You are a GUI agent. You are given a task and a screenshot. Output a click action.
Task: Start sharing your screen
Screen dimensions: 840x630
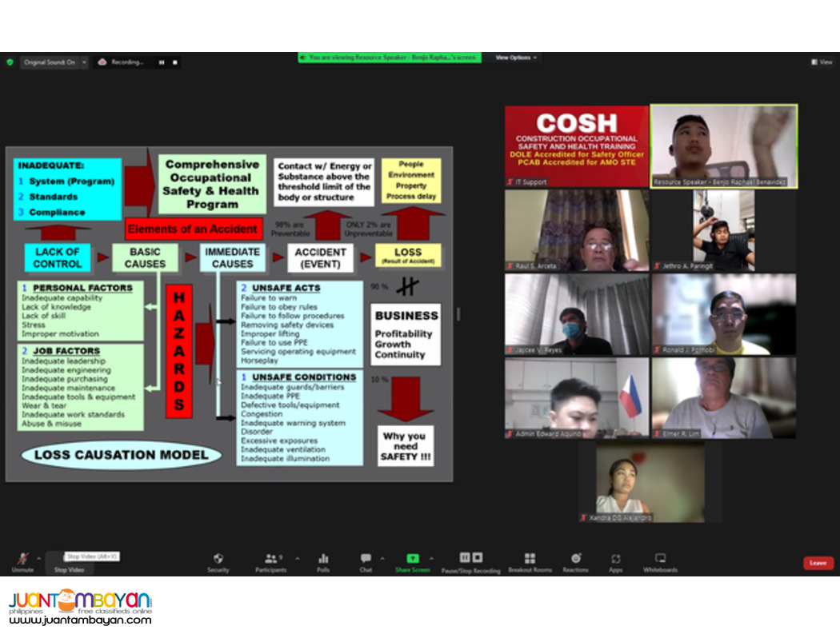412,560
